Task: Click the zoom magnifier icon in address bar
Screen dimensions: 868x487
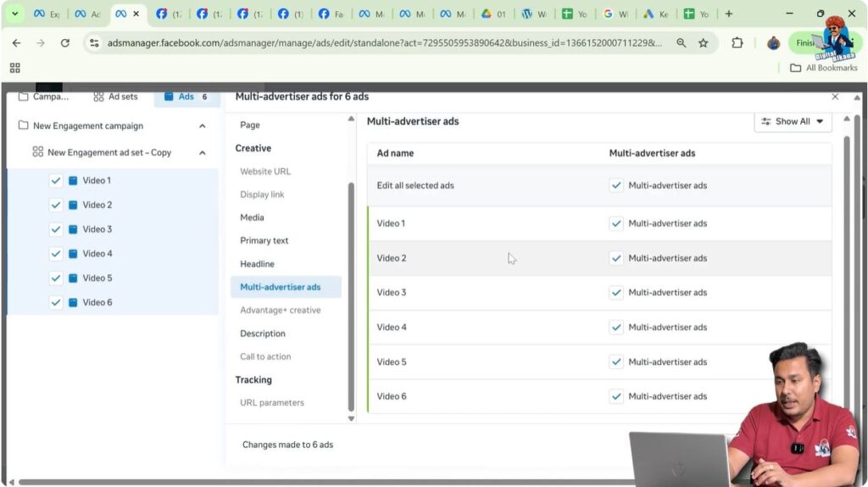Action: tap(681, 43)
